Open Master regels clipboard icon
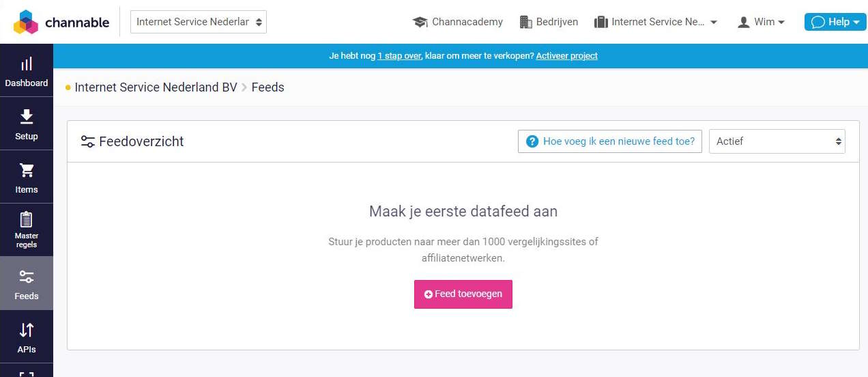 pyautogui.click(x=27, y=219)
